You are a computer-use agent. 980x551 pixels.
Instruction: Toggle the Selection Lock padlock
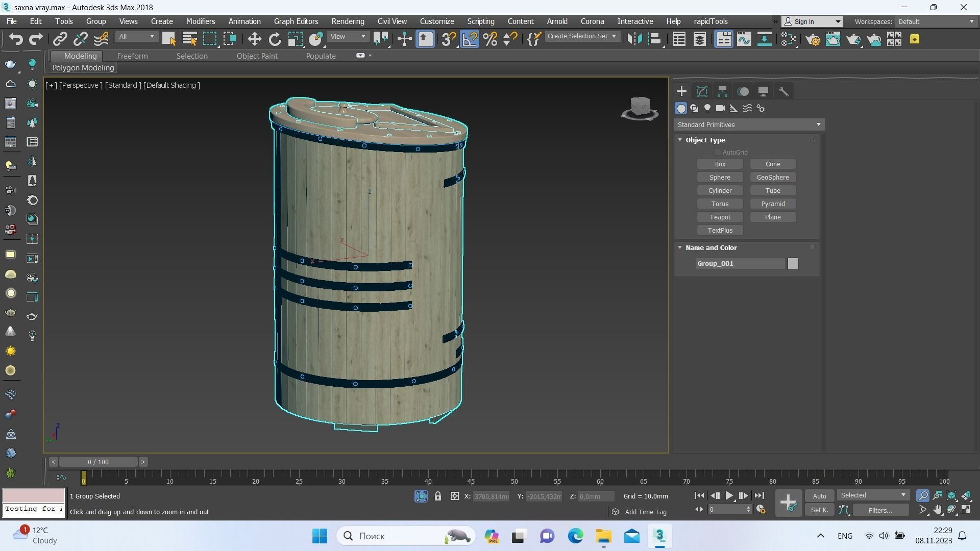click(x=438, y=496)
